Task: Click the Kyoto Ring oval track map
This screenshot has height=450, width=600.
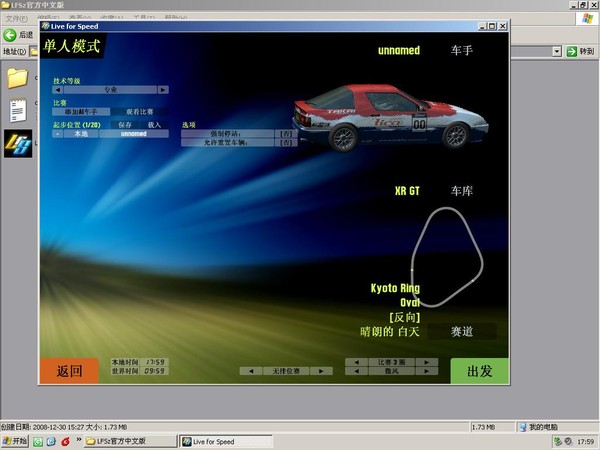Action: (x=447, y=257)
